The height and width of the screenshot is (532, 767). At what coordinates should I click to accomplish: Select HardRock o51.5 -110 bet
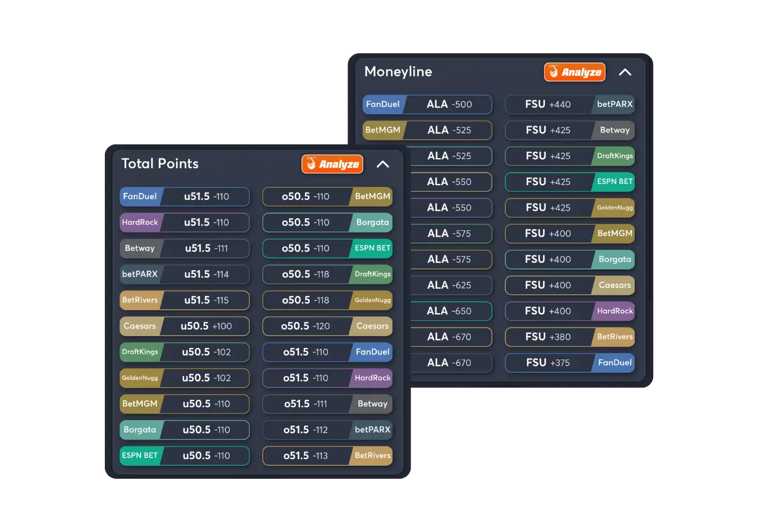click(x=328, y=378)
